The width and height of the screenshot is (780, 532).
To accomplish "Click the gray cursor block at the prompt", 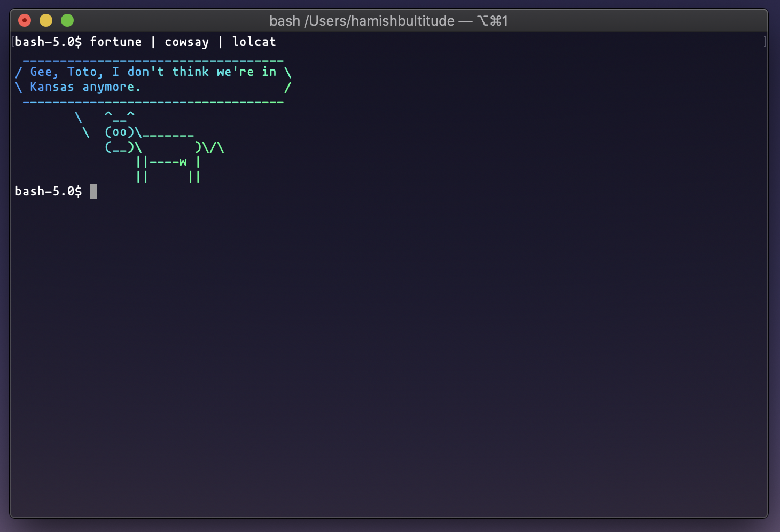I will click(93, 191).
